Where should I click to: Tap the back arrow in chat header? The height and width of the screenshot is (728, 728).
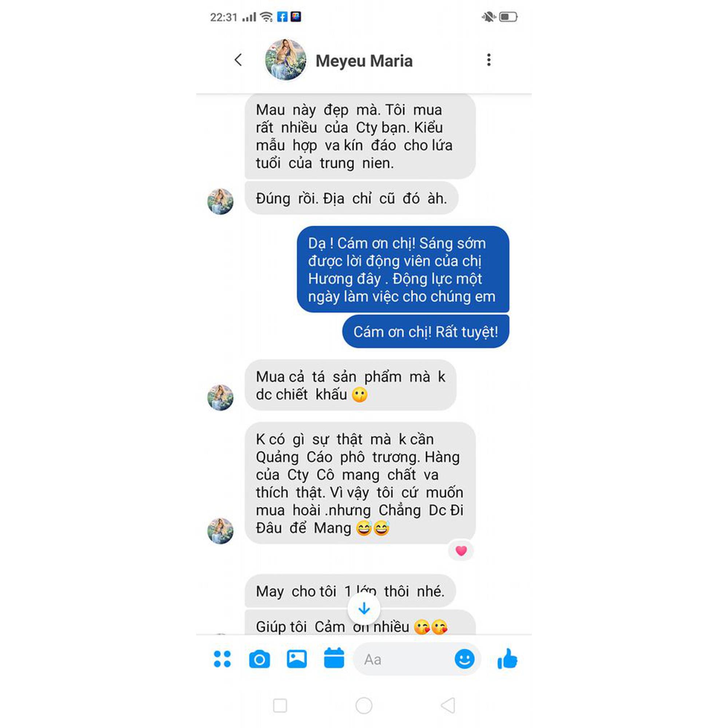click(x=238, y=60)
